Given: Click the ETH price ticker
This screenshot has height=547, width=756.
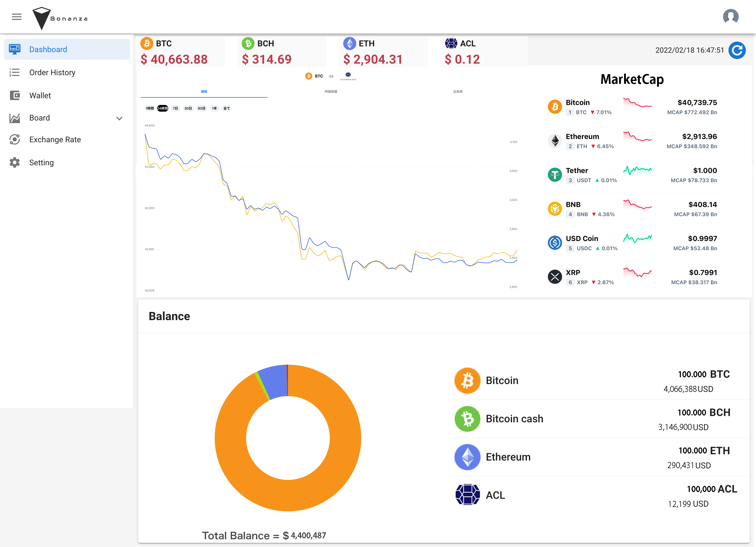Looking at the screenshot, I should pos(373,52).
